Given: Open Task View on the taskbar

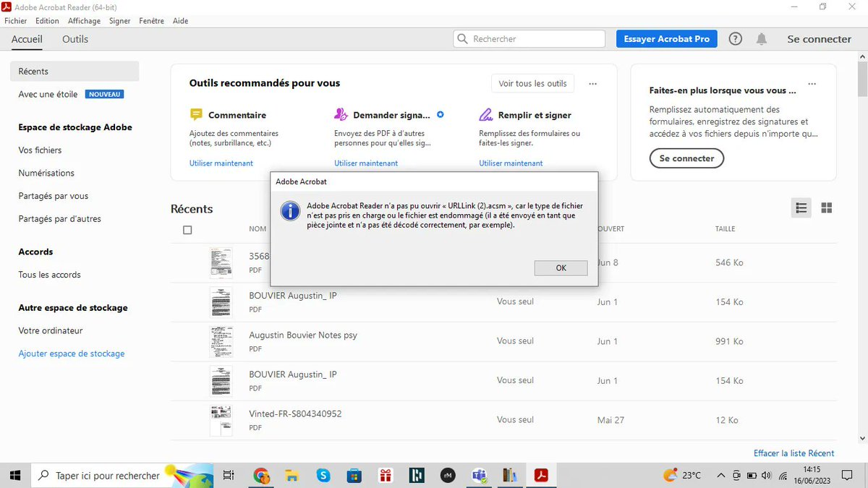Looking at the screenshot, I should click(229, 475).
